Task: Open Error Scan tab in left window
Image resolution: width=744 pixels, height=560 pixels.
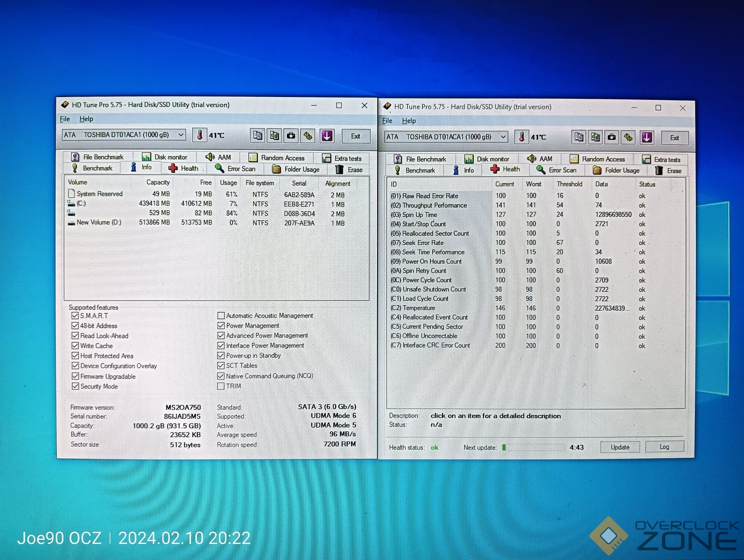Action: [x=235, y=169]
